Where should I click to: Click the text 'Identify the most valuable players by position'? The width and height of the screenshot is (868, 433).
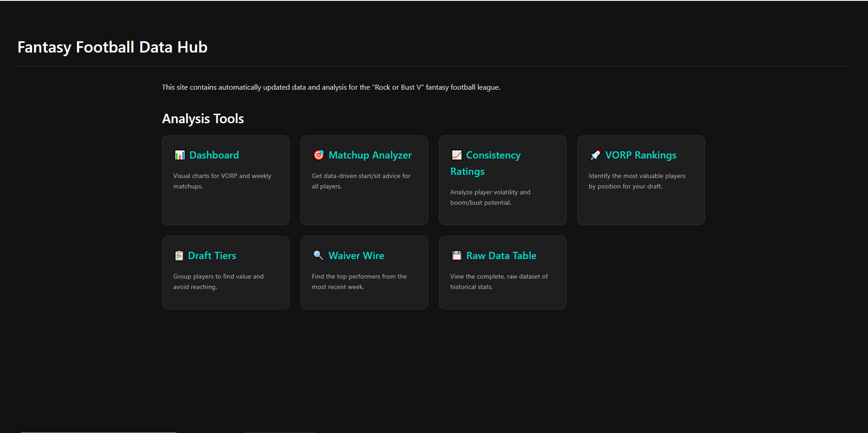pos(637,181)
